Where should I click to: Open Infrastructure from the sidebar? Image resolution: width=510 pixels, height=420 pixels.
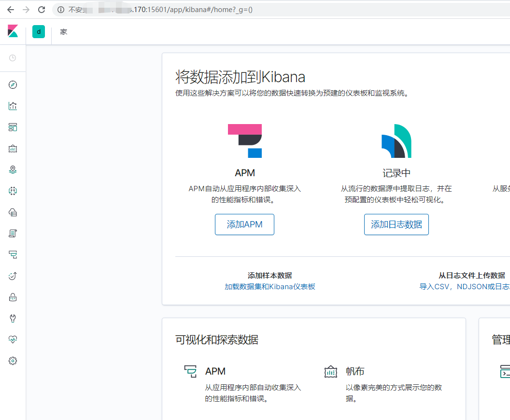(13, 212)
